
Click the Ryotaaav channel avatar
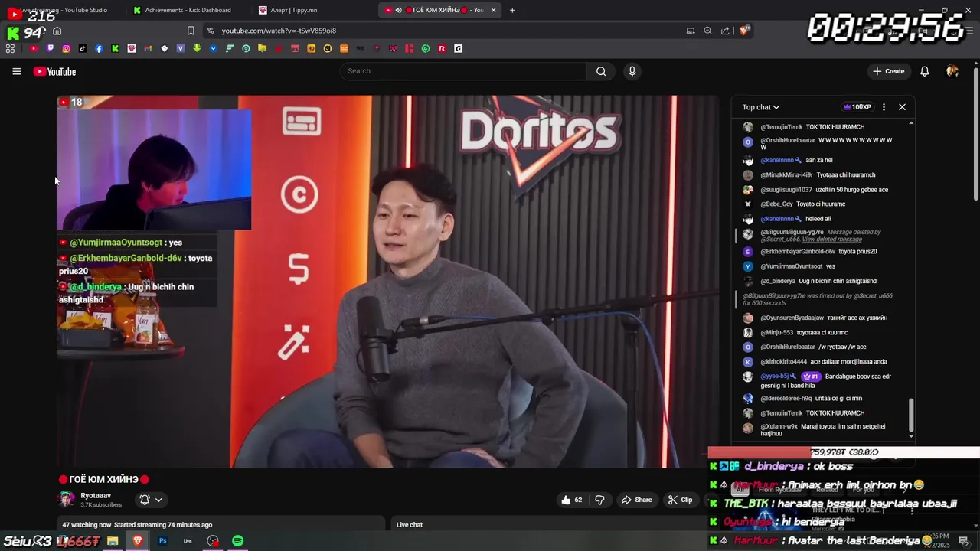(x=67, y=500)
